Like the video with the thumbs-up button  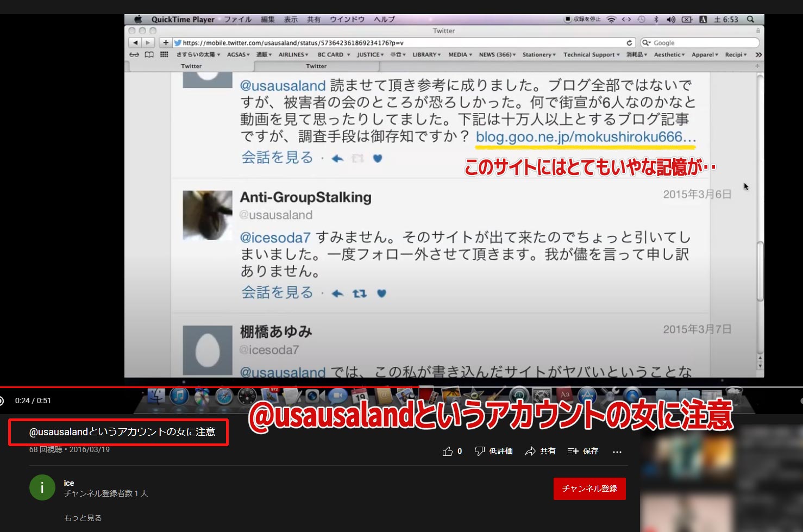pos(448,451)
